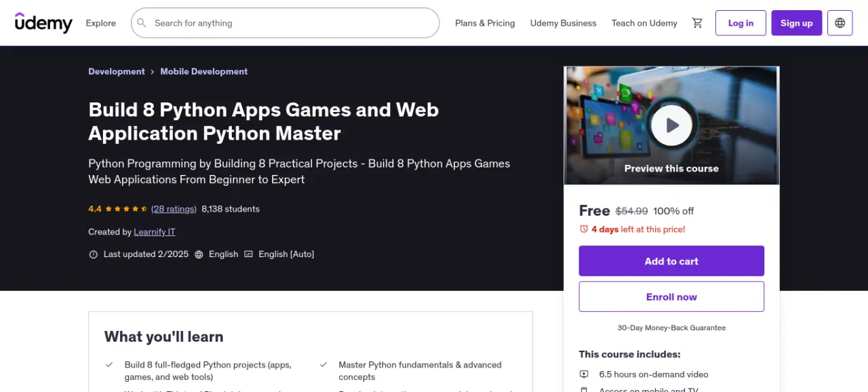
Task: Click the Log in button
Action: [741, 23]
